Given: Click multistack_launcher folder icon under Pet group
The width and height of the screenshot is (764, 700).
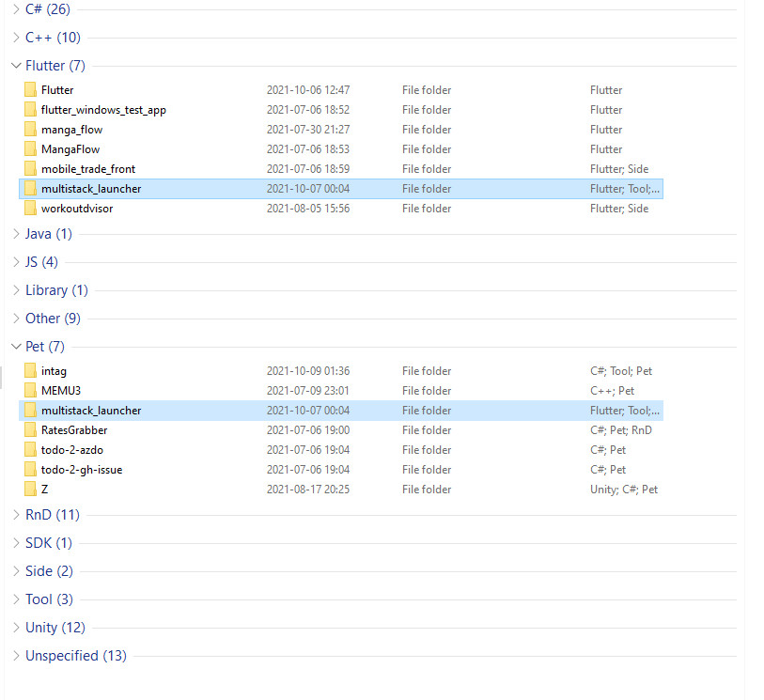Looking at the screenshot, I should coord(30,411).
